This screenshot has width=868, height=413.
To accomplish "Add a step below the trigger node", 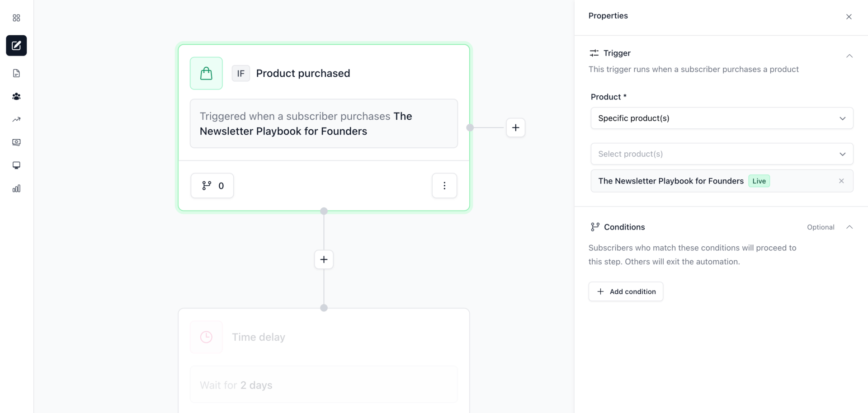I will 324,259.
